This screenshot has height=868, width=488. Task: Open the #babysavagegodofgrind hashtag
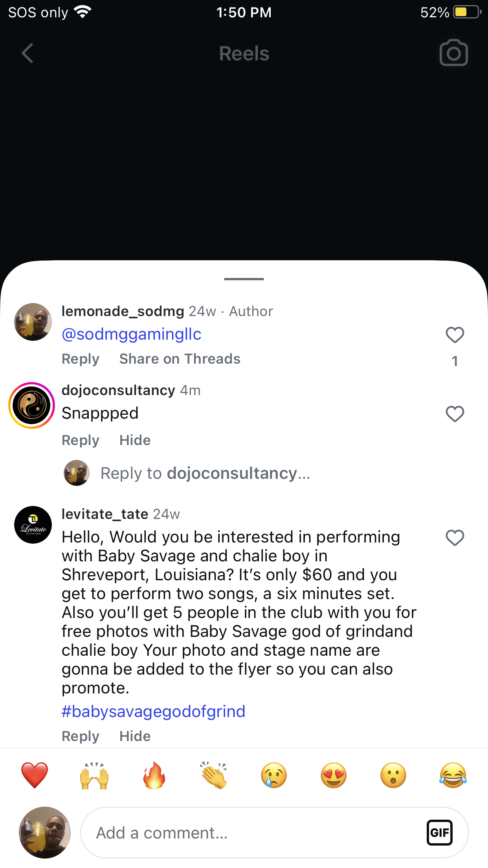pyautogui.click(x=154, y=712)
